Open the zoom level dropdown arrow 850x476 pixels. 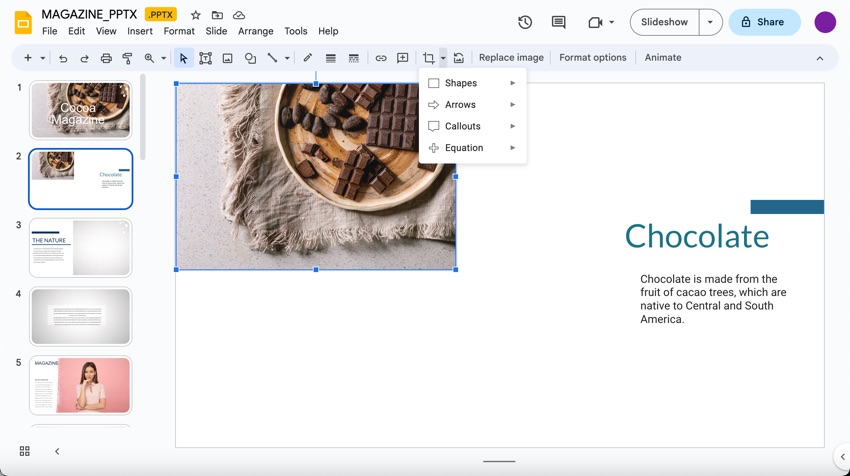pyautogui.click(x=163, y=58)
